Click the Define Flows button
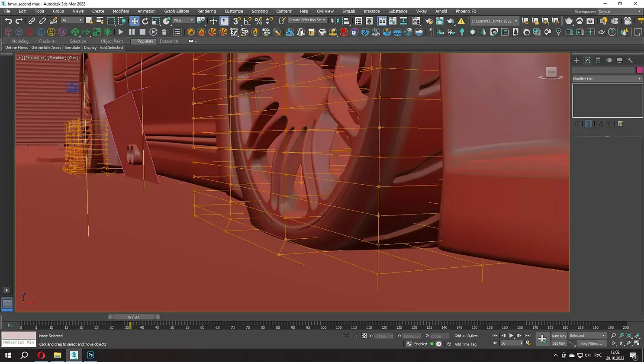Image resolution: width=644 pixels, height=362 pixels. point(16,48)
